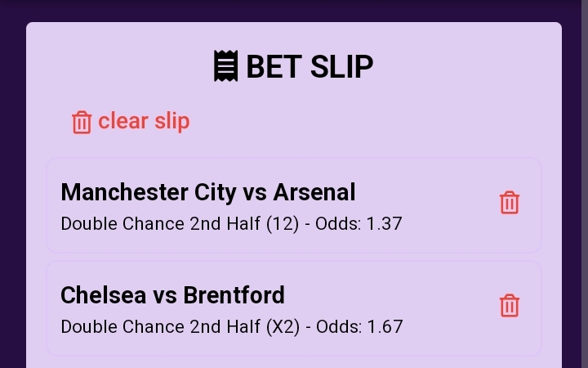Click the dark purple background above the panel

click(x=294, y=11)
